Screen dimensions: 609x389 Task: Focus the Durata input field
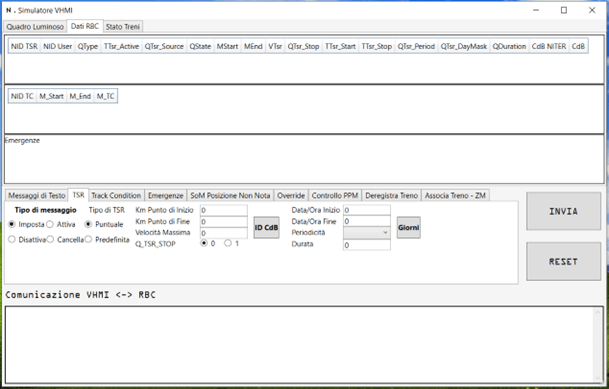[367, 245]
